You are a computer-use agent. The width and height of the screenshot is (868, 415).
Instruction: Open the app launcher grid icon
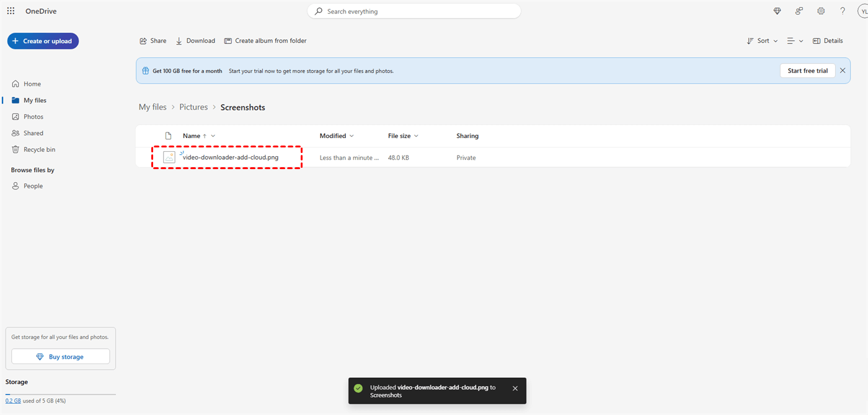pos(11,11)
